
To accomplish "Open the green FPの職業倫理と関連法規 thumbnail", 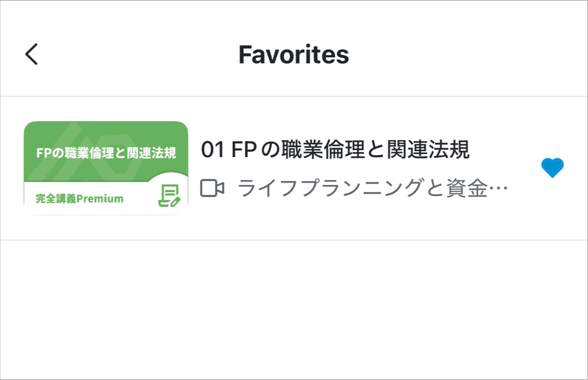I will pos(106,168).
